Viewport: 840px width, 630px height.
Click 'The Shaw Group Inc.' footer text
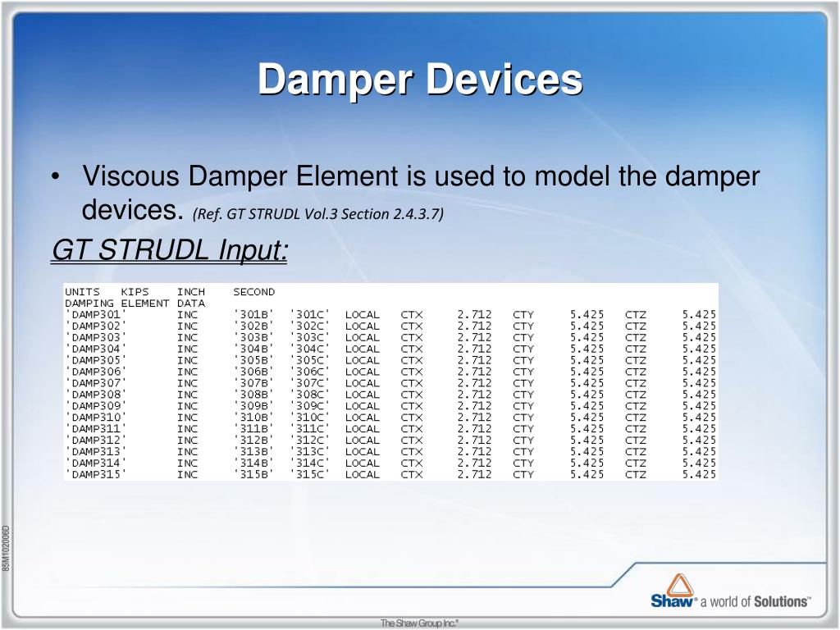419,623
